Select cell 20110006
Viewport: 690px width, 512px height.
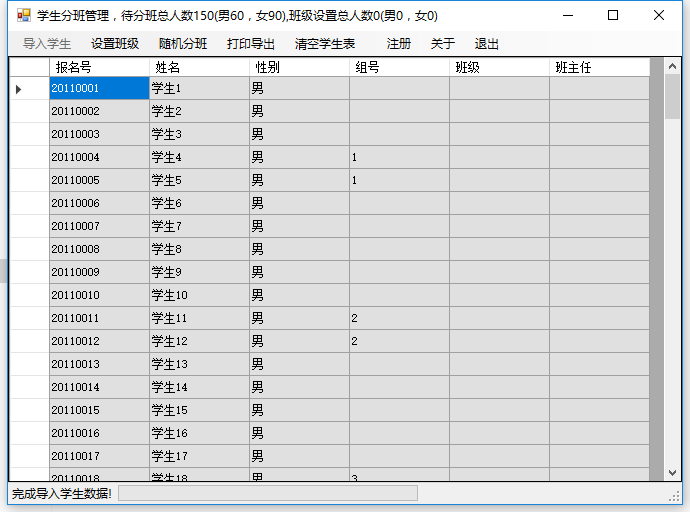pyautogui.click(x=99, y=203)
